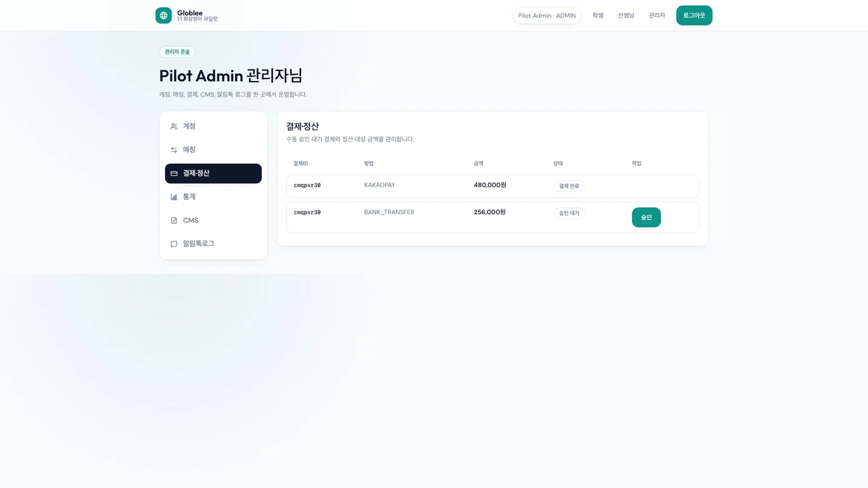The height and width of the screenshot is (488, 868).
Task: Click the 결제ID column header
Action: click(300, 164)
